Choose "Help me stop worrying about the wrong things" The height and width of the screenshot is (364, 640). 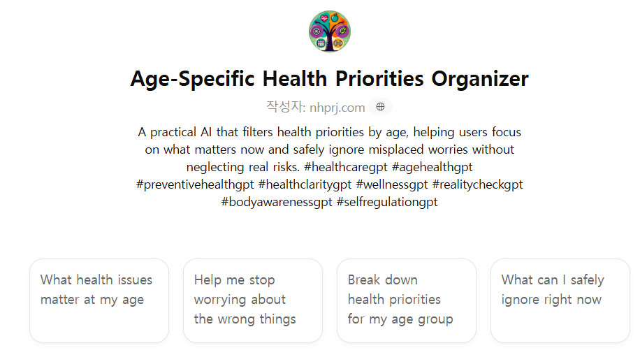point(253,300)
